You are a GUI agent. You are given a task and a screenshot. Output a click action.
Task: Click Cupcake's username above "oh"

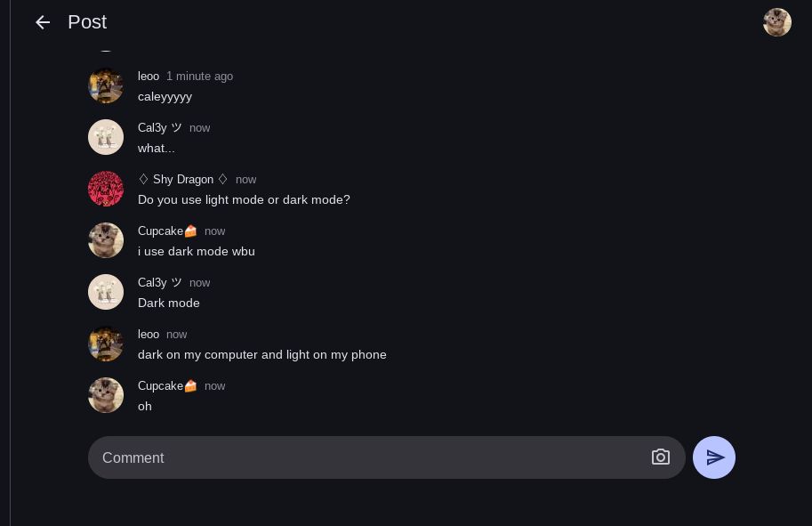click(167, 386)
